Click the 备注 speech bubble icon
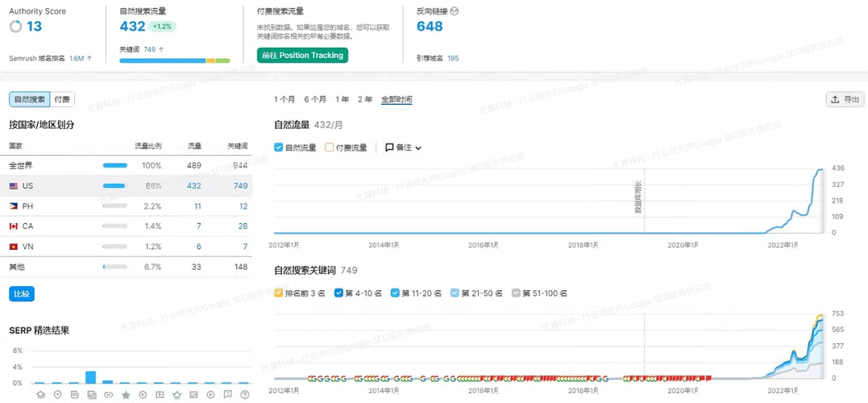Viewport: 868px width, 403px height. (390, 147)
